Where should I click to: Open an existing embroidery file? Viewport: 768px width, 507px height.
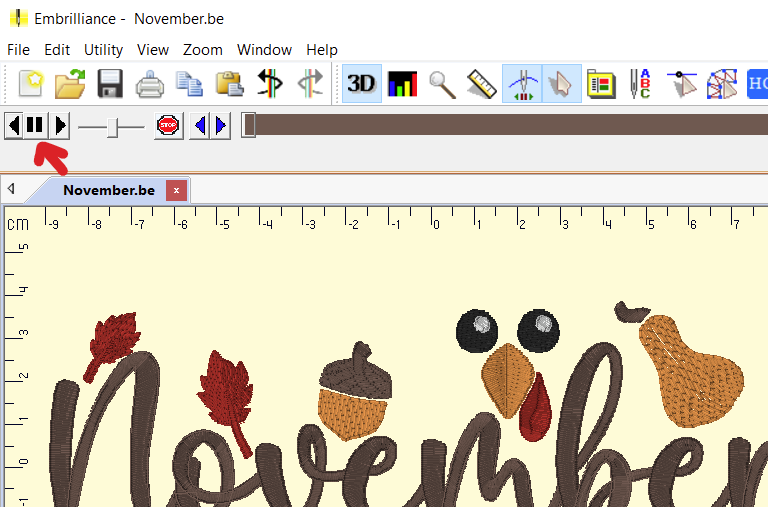(70, 84)
